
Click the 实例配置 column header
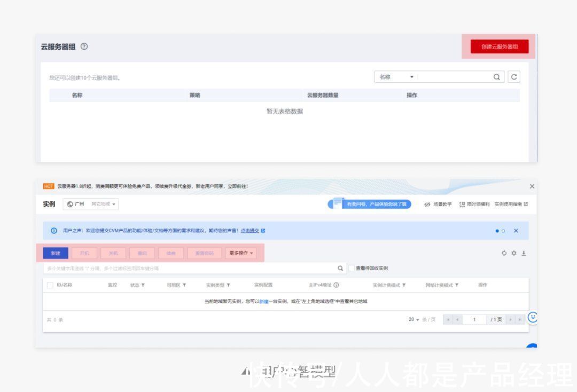[x=263, y=285]
